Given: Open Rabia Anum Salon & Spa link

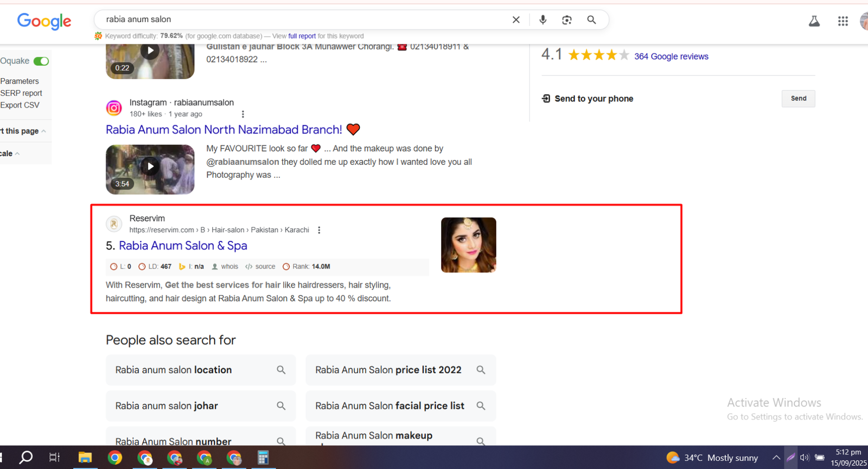Looking at the screenshot, I should click(x=183, y=246).
